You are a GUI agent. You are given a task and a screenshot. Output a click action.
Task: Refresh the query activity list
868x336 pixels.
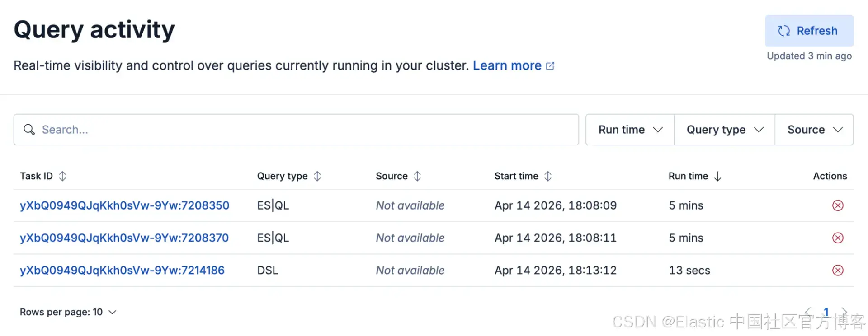(x=809, y=31)
